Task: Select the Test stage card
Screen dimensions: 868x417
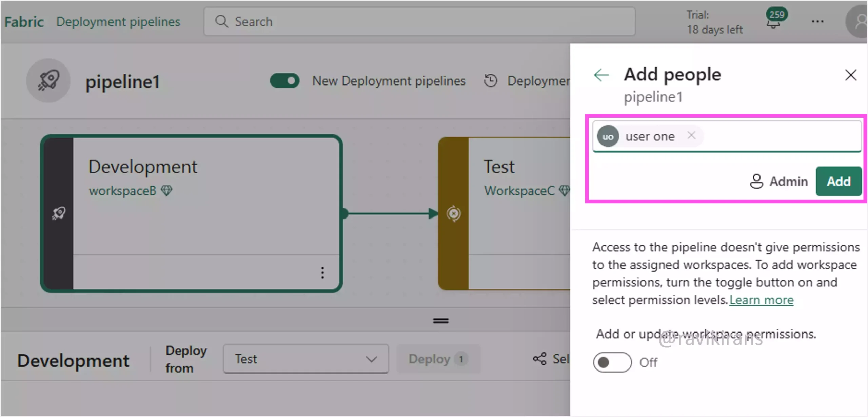Action: tap(504, 213)
